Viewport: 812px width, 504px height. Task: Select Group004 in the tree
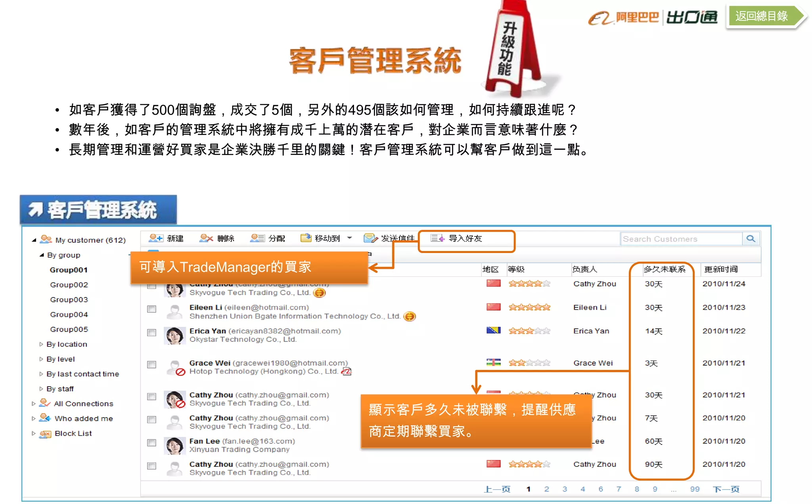coord(69,314)
